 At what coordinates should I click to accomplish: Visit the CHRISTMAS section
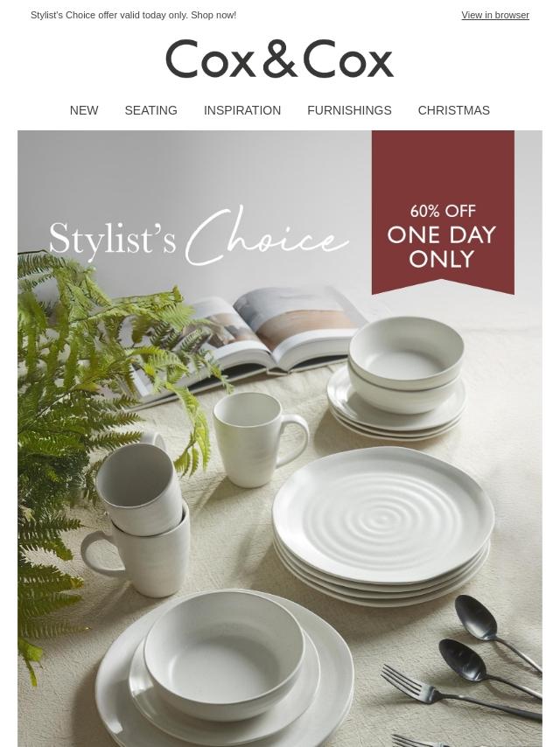(x=454, y=110)
